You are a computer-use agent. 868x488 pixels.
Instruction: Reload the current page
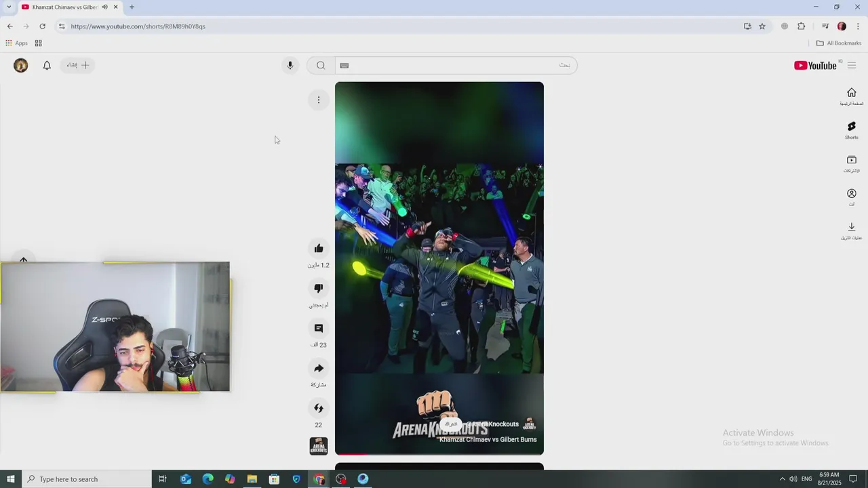tap(42, 26)
